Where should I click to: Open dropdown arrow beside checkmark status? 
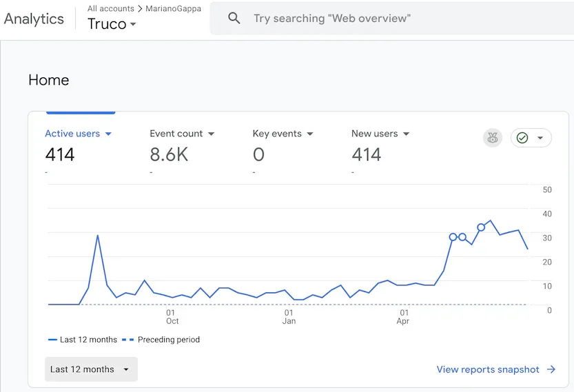(x=540, y=138)
